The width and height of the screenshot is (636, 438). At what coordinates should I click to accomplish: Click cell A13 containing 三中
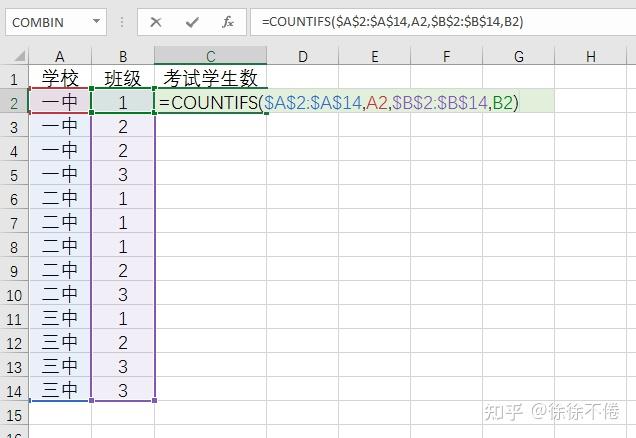tap(60, 365)
